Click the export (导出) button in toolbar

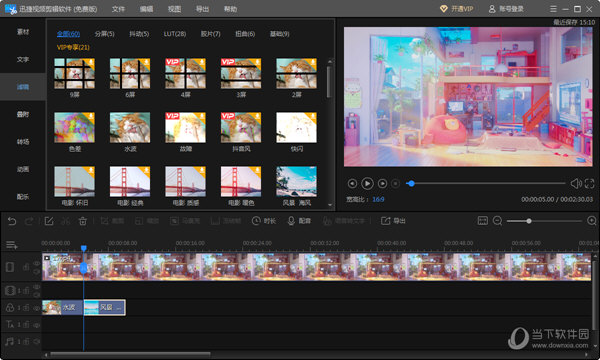[393, 221]
